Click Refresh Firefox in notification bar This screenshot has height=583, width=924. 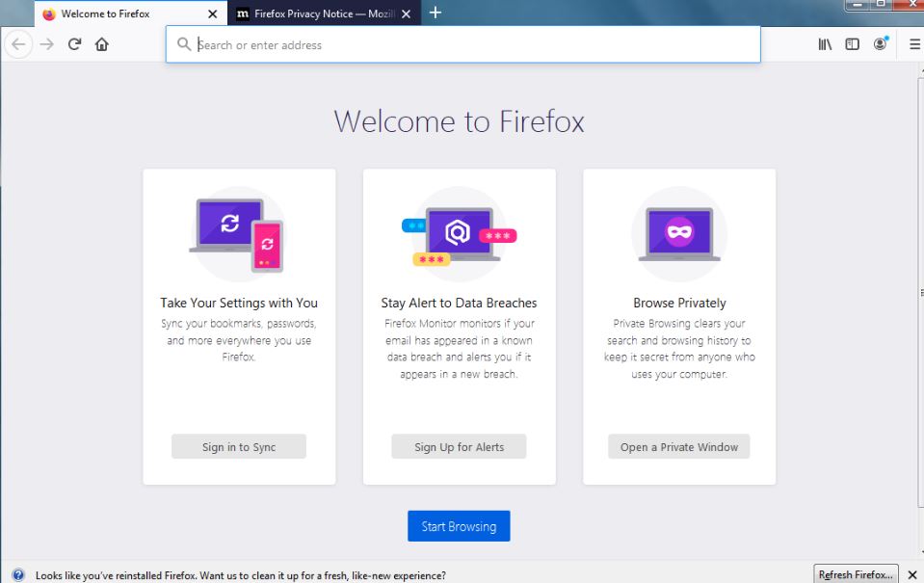[x=856, y=574]
